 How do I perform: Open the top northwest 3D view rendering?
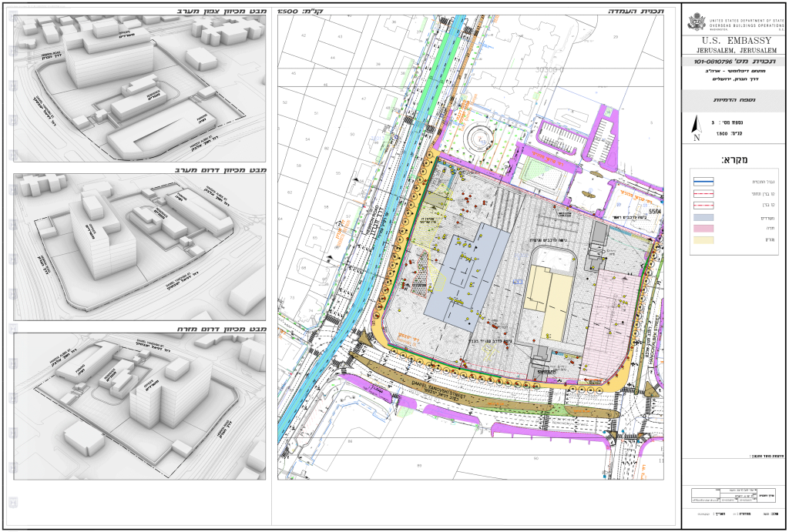click(139, 89)
